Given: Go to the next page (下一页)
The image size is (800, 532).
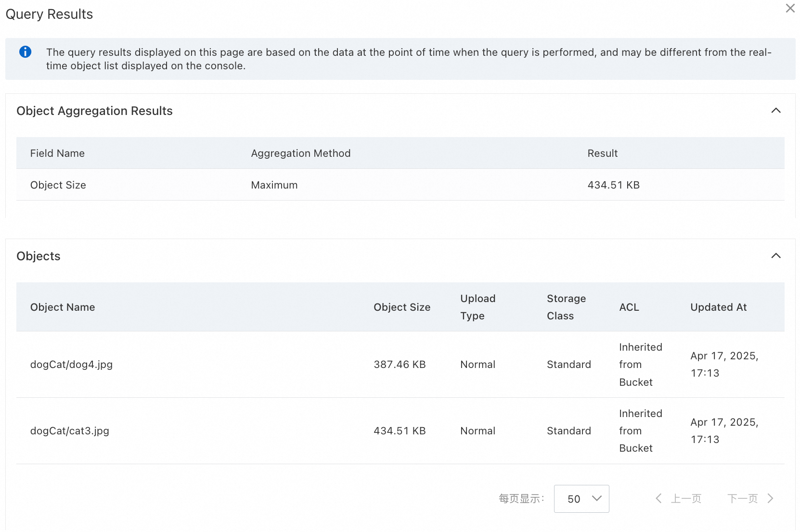Looking at the screenshot, I should pyautogui.click(x=742, y=499).
